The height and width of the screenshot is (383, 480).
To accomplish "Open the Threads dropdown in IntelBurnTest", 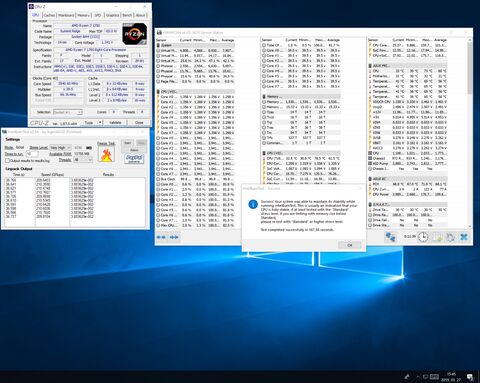I will tap(83, 160).
